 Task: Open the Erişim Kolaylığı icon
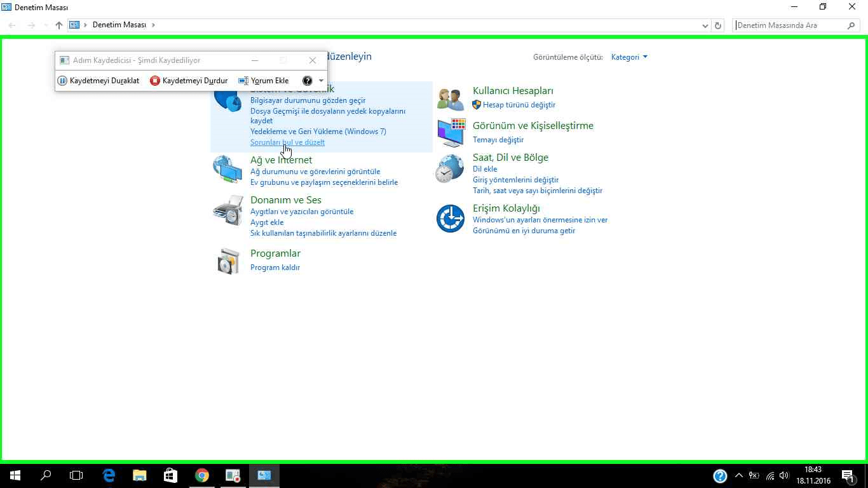(x=451, y=219)
